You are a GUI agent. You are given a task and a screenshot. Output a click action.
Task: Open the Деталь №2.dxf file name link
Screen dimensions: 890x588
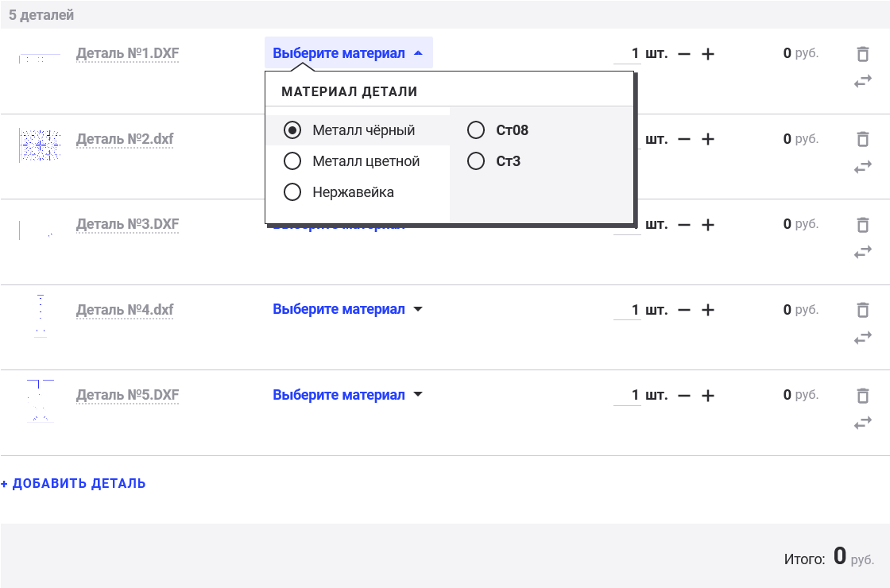(x=125, y=139)
